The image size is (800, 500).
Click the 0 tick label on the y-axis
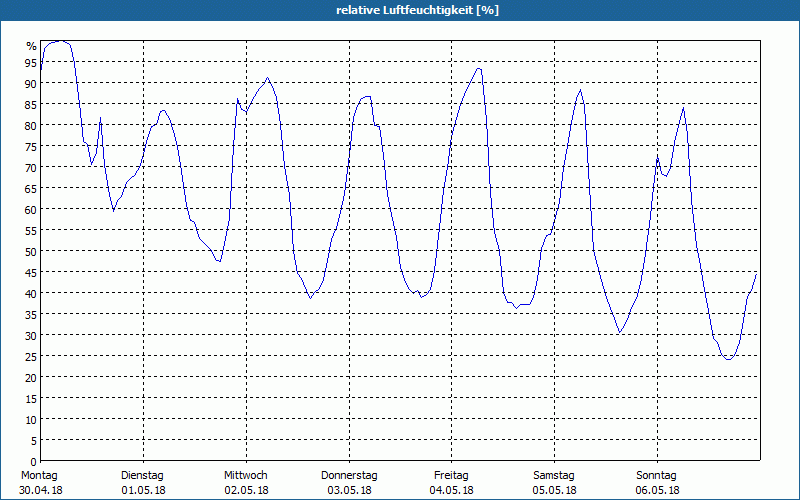33,461
